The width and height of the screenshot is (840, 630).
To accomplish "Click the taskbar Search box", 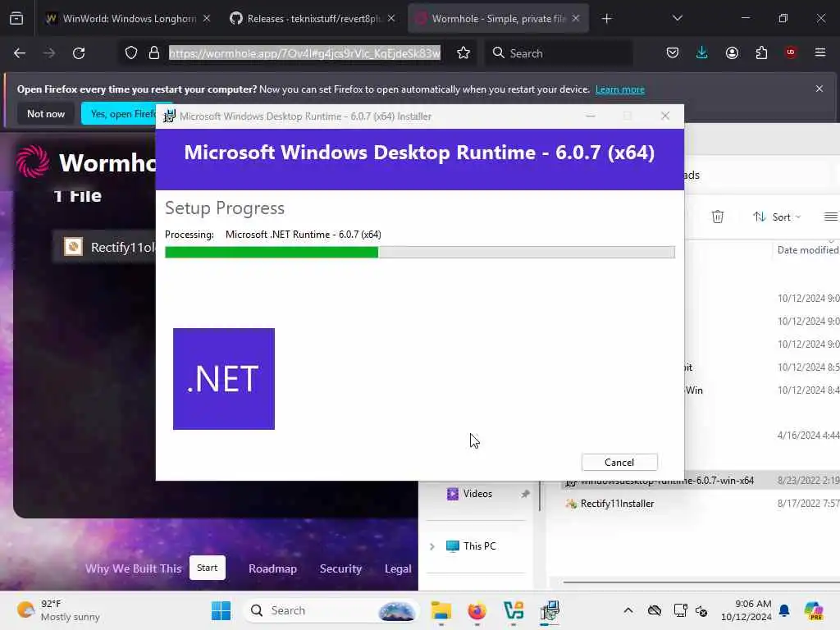I will coord(331,610).
